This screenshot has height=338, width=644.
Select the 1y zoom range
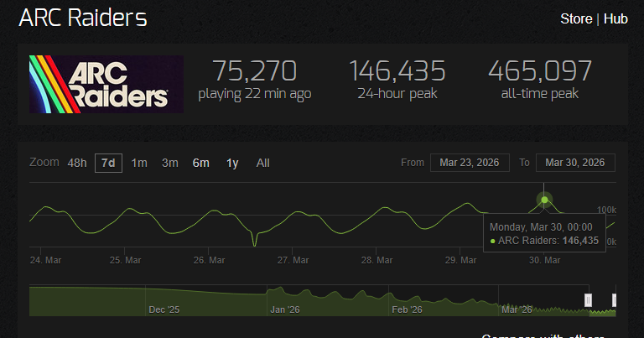tap(232, 163)
